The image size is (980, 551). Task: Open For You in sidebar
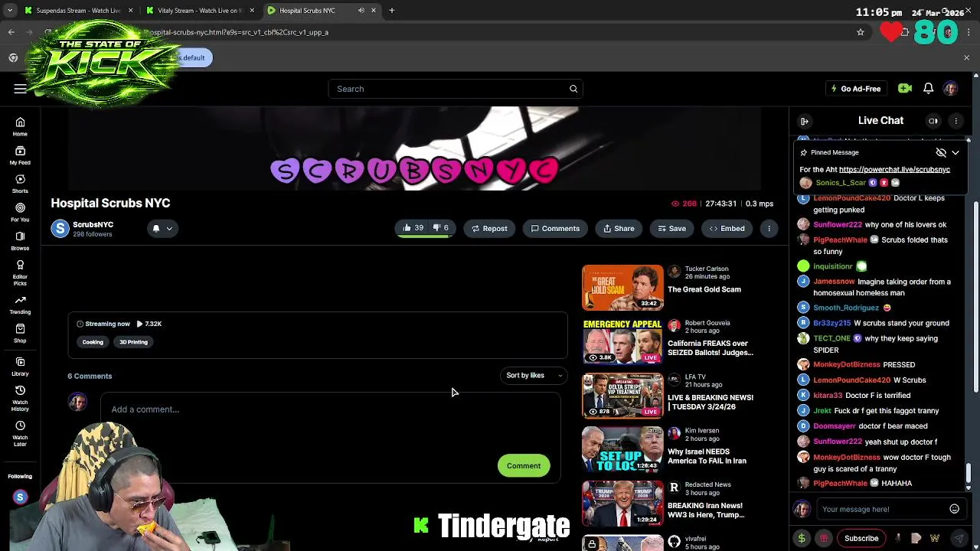[20, 212]
